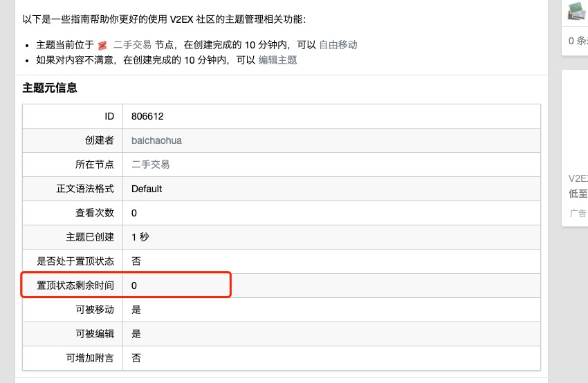Click the avatar thumbnail in the right sidebar

578,11
